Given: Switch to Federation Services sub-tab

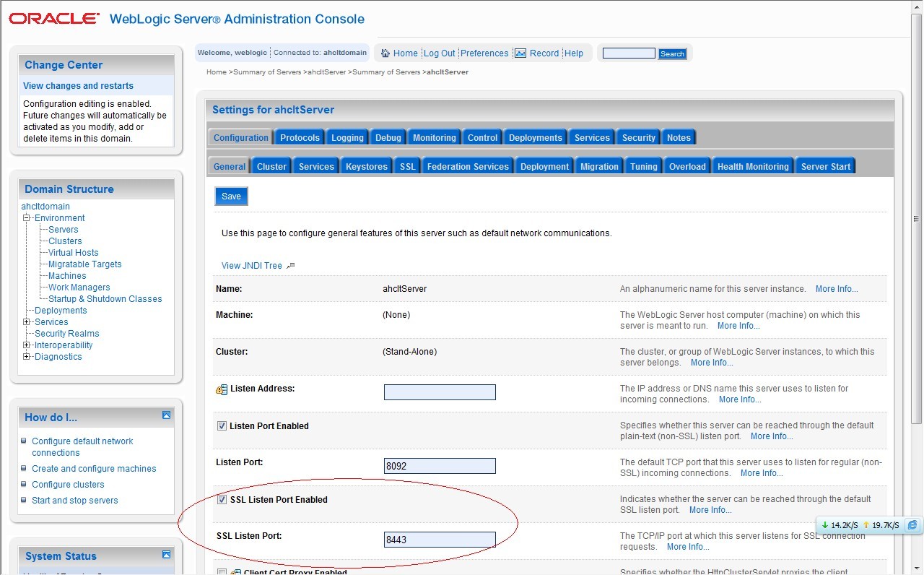Looking at the screenshot, I should point(468,167).
